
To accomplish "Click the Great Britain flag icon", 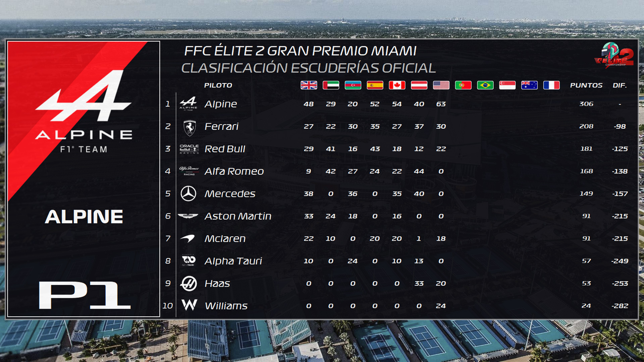I will 309,85.
